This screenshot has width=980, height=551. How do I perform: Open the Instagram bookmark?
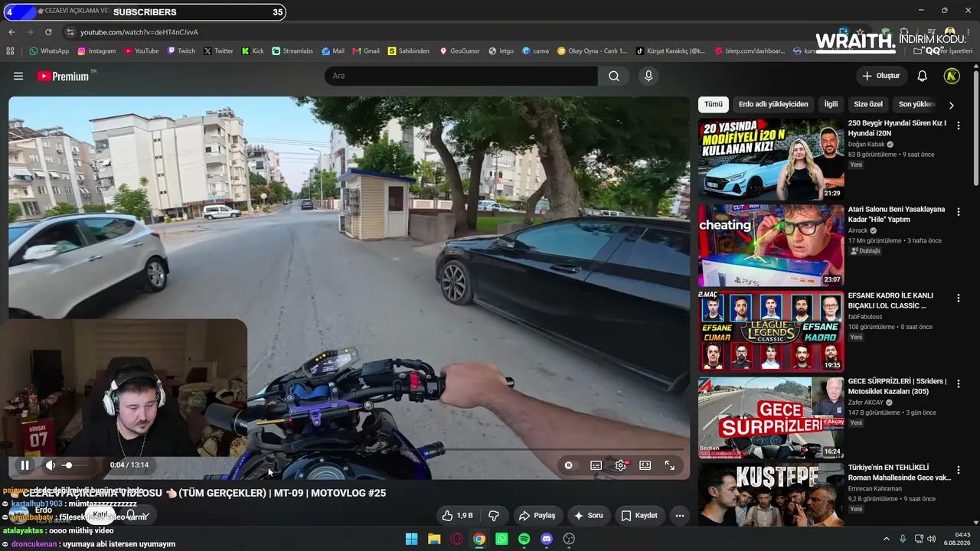[x=96, y=51]
